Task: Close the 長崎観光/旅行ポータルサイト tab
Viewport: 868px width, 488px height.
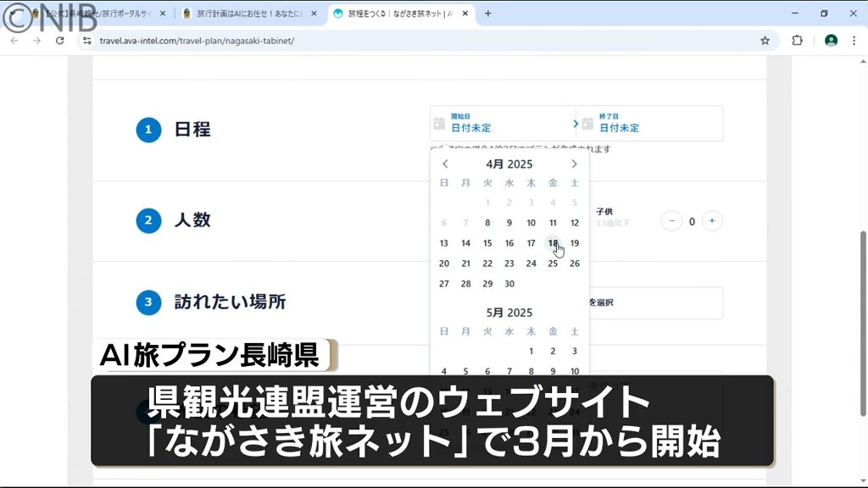Action: click(x=163, y=14)
